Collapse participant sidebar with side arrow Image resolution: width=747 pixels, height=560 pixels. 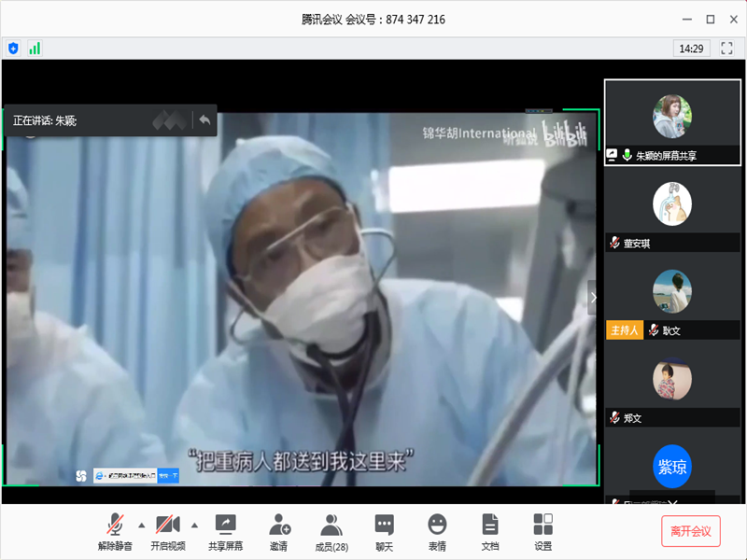(x=593, y=298)
